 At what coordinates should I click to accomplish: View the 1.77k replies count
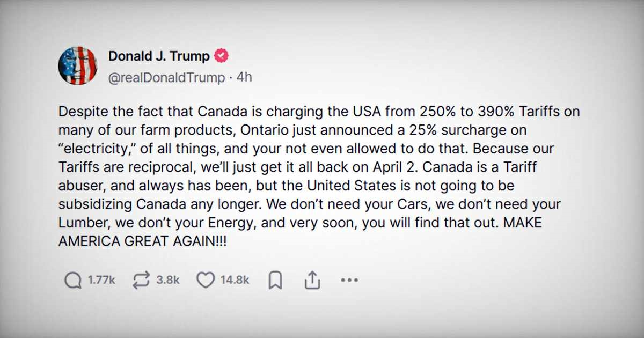101,280
